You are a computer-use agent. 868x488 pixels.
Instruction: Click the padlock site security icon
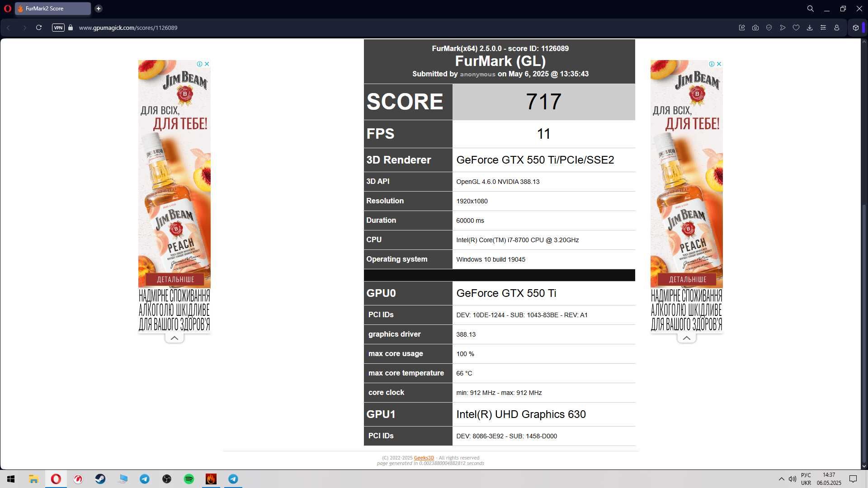(71, 28)
